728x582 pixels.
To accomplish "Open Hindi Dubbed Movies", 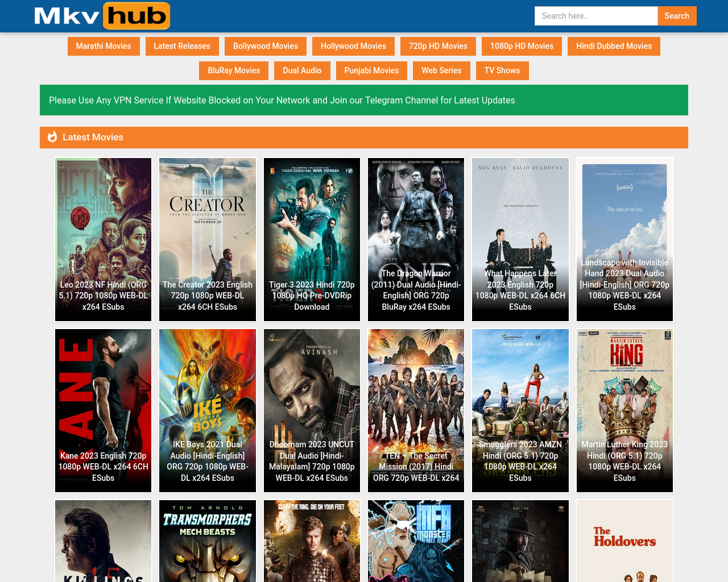I will coord(614,46).
